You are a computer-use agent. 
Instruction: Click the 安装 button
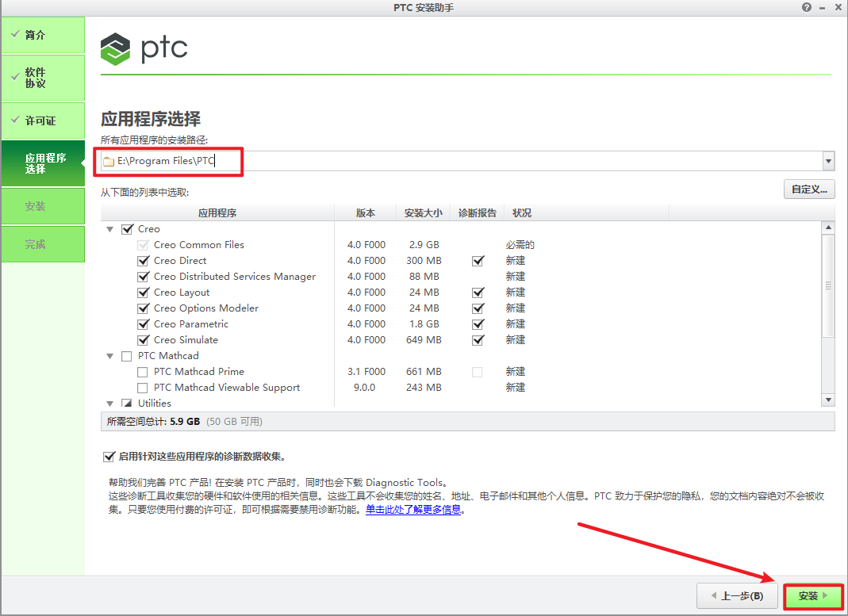[813, 596]
